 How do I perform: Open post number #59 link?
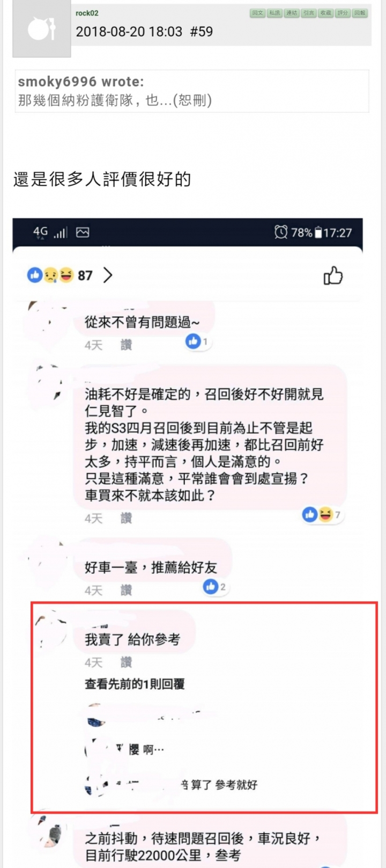coord(202,32)
